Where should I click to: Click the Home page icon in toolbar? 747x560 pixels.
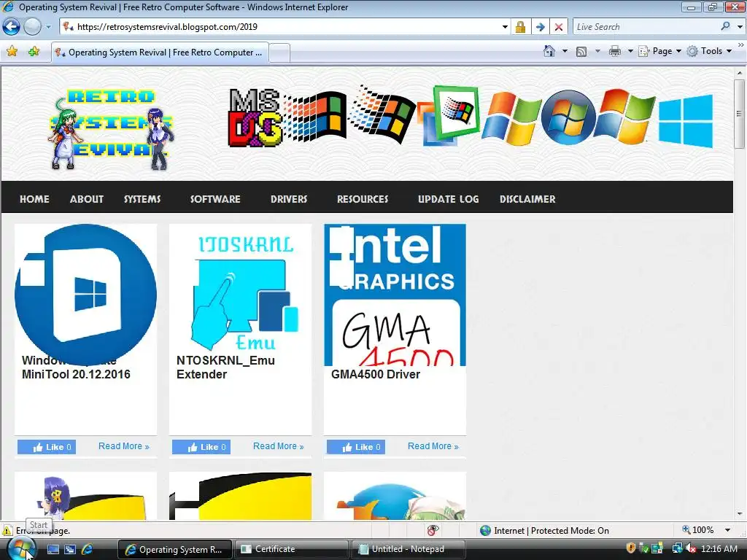549,51
